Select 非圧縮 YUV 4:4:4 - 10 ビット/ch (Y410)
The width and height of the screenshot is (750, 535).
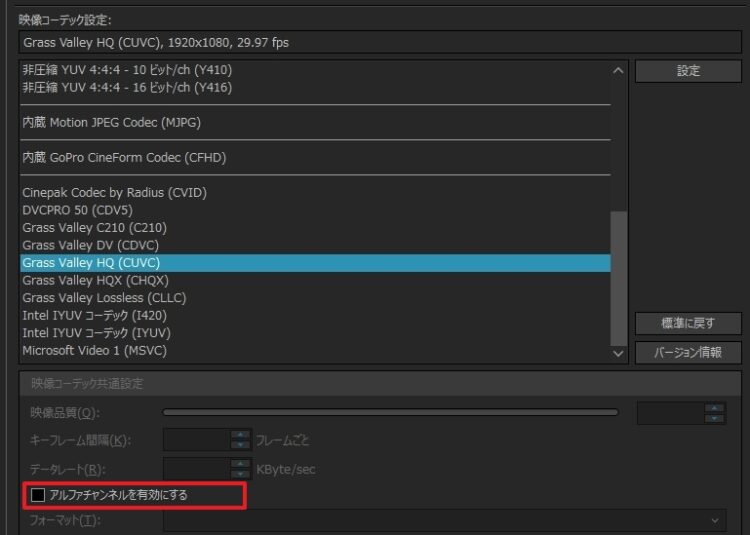coord(315,70)
